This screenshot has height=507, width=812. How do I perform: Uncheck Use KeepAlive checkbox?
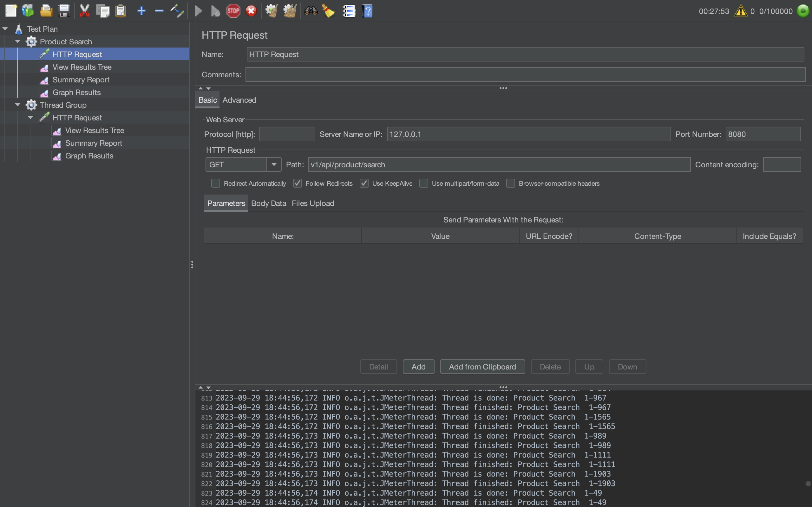tap(364, 183)
